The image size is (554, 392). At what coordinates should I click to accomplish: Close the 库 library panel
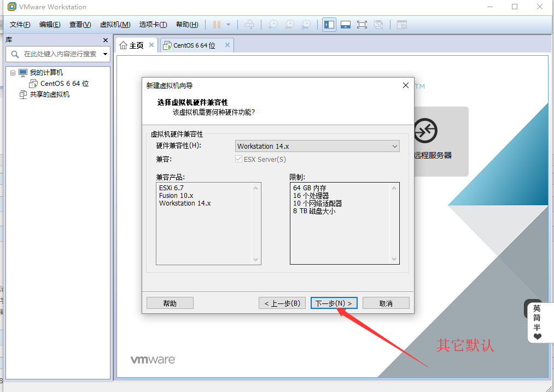pos(106,40)
